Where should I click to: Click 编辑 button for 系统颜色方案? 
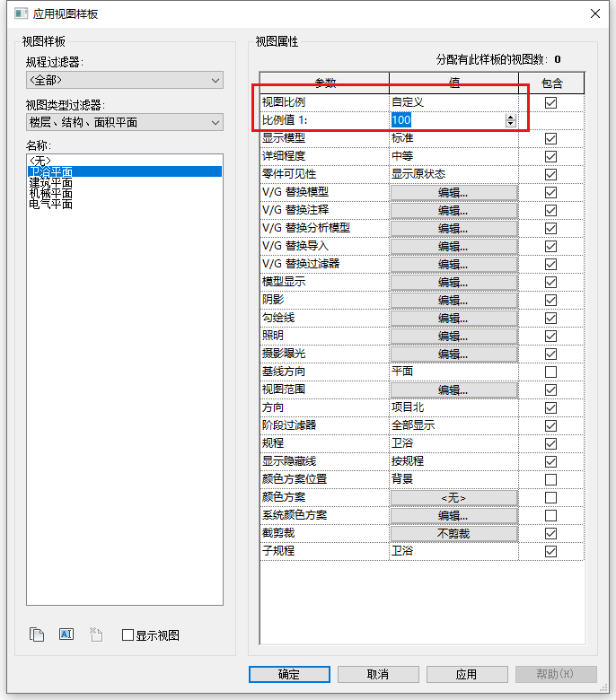pos(453,516)
